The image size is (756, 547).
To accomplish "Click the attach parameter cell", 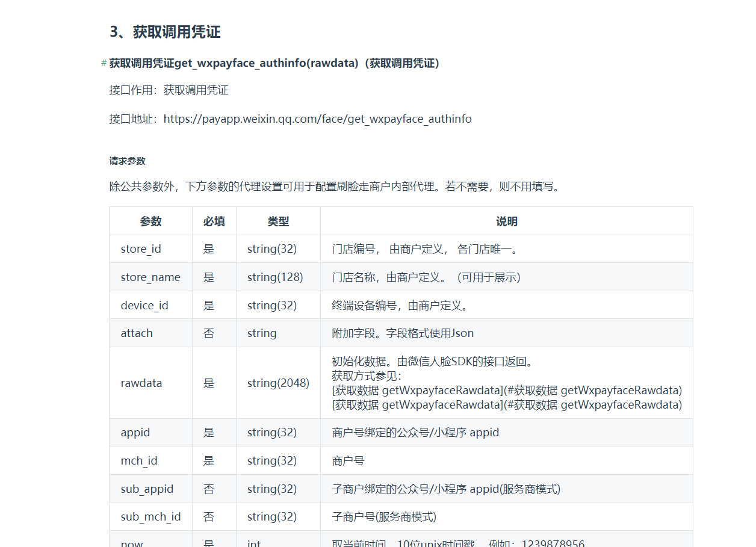I will pos(150,333).
